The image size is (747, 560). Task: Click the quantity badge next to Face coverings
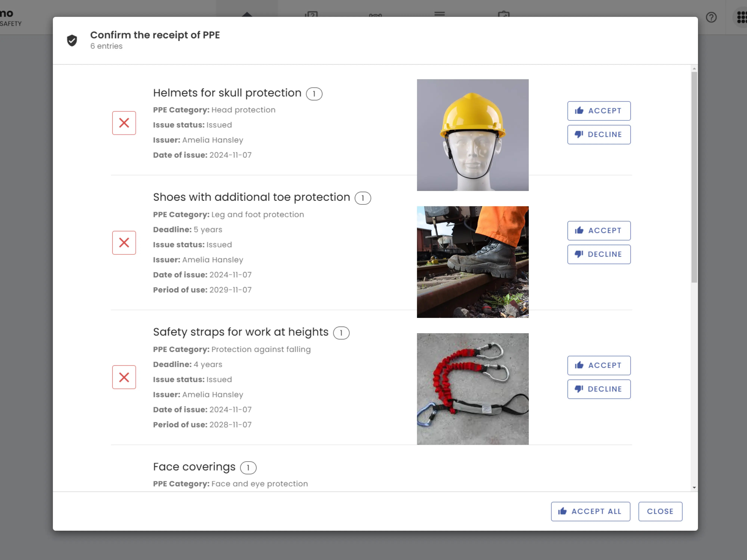coord(248,468)
